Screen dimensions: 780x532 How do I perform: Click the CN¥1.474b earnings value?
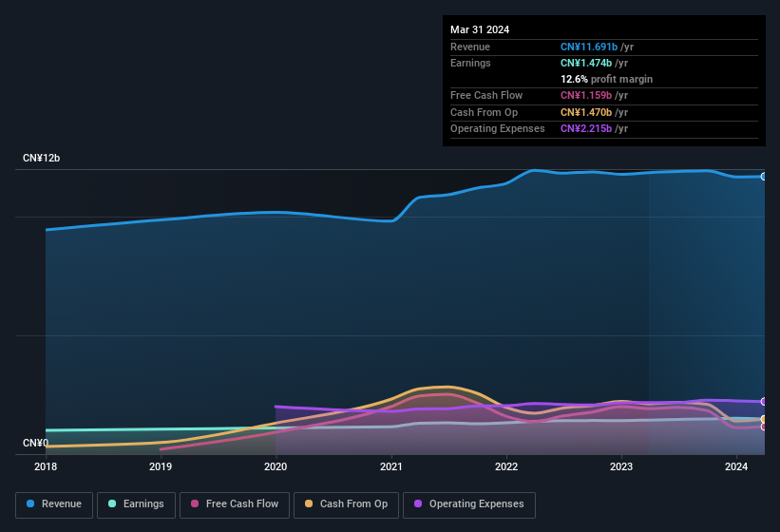[x=586, y=63]
